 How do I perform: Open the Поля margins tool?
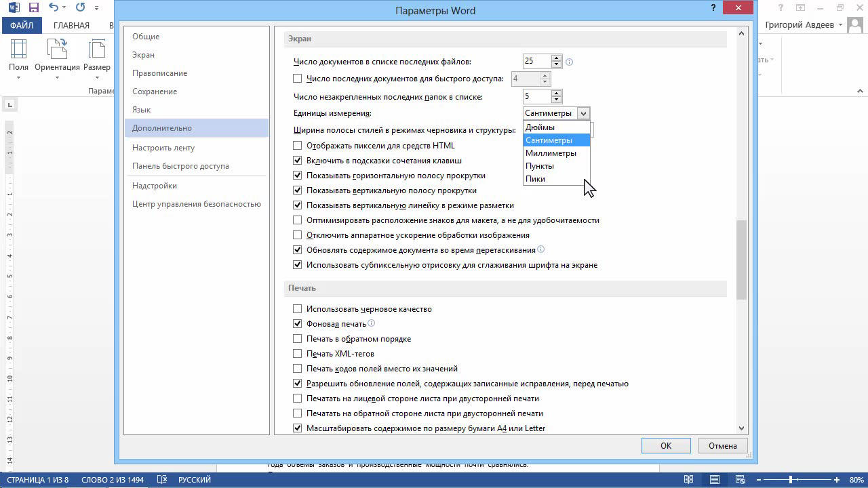click(18, 59)
